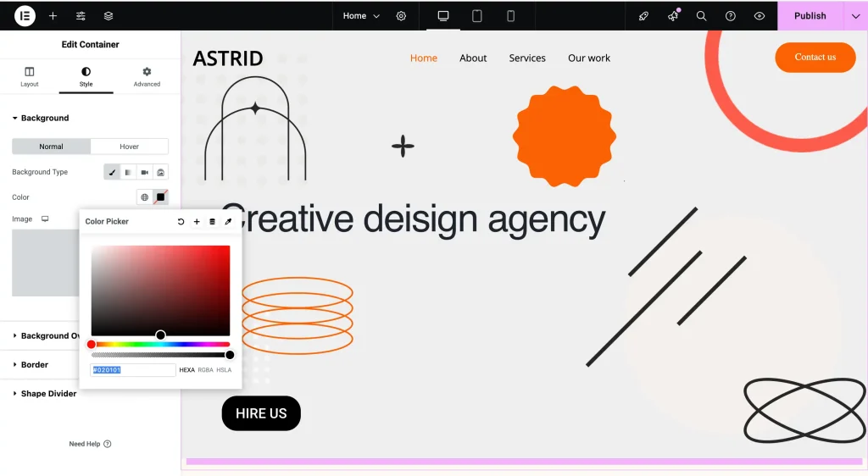Image resolution: width=868 pixels, height=476 pixels.
Task: Switch to Hover state
Action: tap(129, 147)
